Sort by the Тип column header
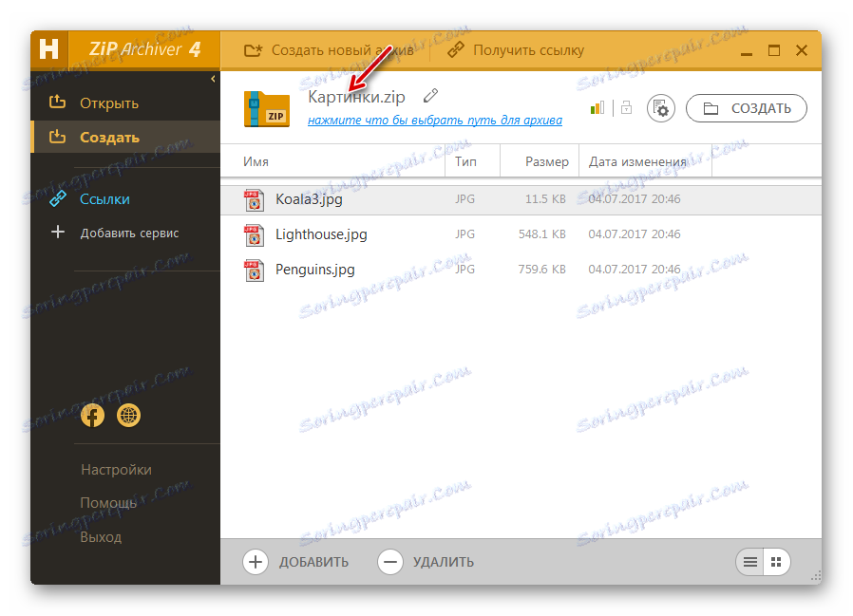Image resolution: width=853 pixels, height=616 pixels. tap(472, 161)
